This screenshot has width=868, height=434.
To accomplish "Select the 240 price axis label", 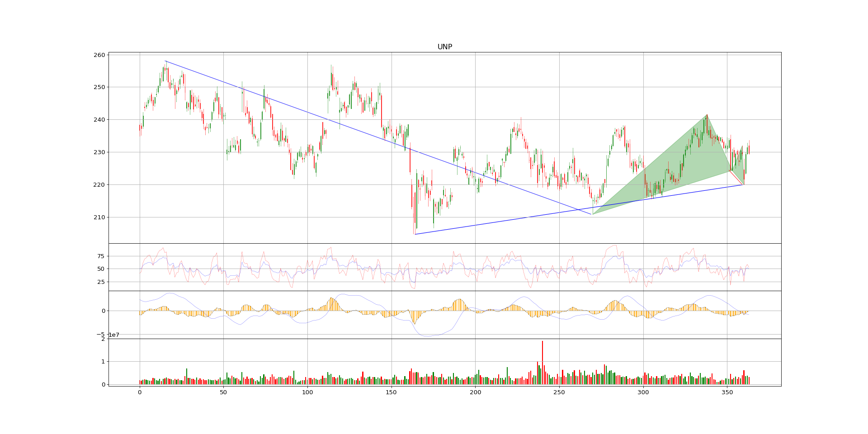I will point(99,120).
